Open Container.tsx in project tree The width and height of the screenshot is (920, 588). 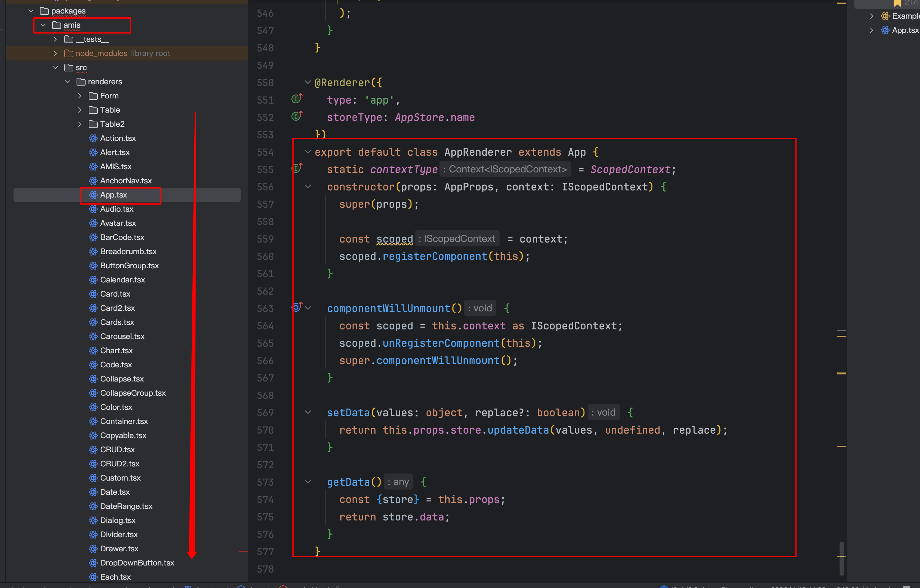point(124,421)
